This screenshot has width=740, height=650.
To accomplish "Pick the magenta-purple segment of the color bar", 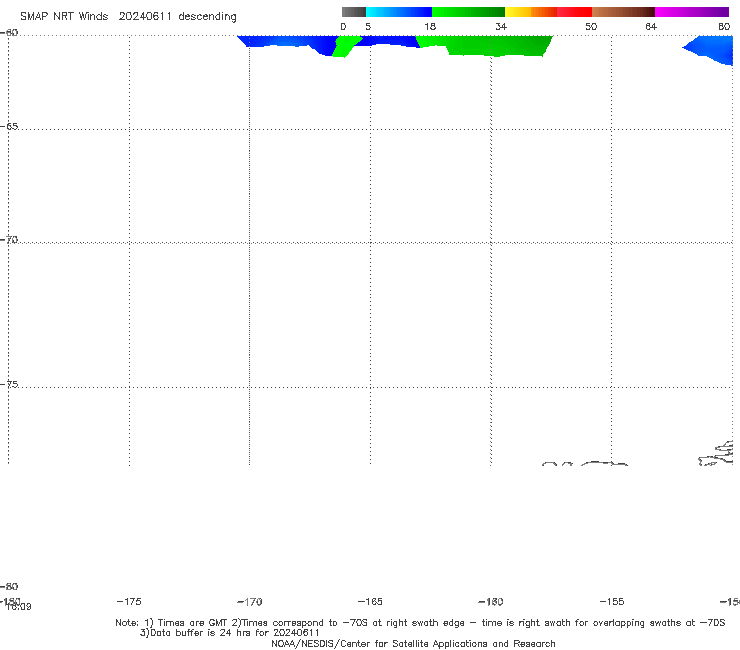I will pyautogui.click(x=692, y=12).
